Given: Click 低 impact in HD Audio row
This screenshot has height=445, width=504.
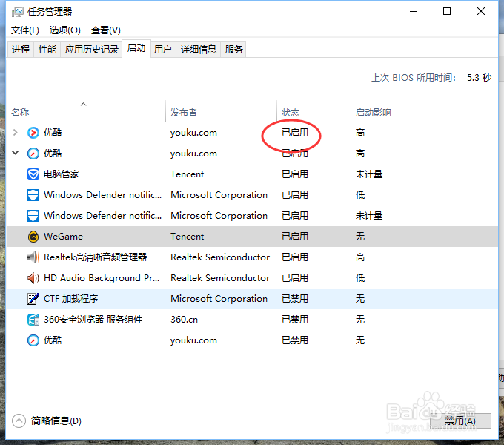Looking at the screenshot, I should click(x=360, y=278).
